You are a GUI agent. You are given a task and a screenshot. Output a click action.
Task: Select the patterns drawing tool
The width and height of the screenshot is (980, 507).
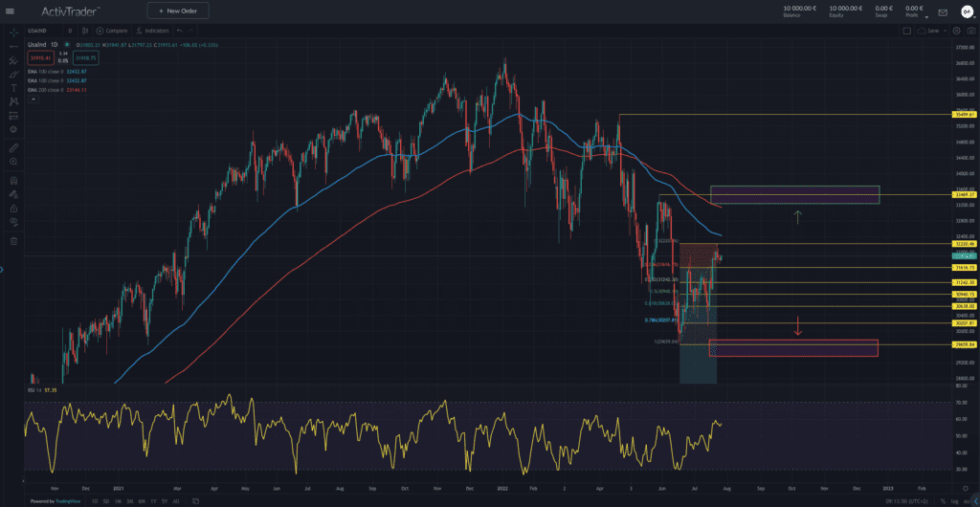(13, 101)
